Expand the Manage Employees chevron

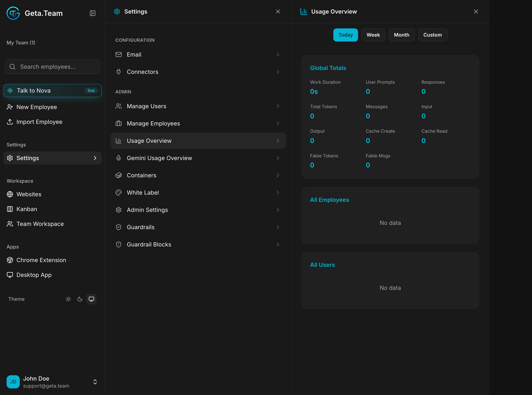pos(278,123)
